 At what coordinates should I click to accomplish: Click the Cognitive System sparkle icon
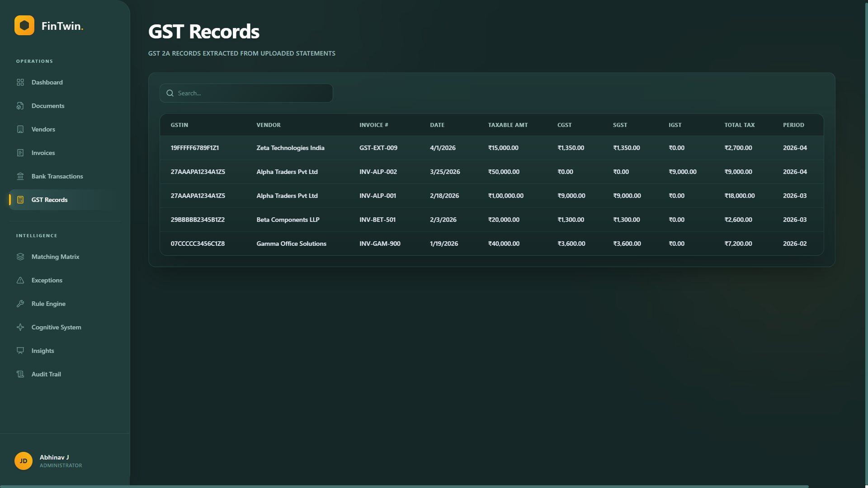(x=20, y=327)
